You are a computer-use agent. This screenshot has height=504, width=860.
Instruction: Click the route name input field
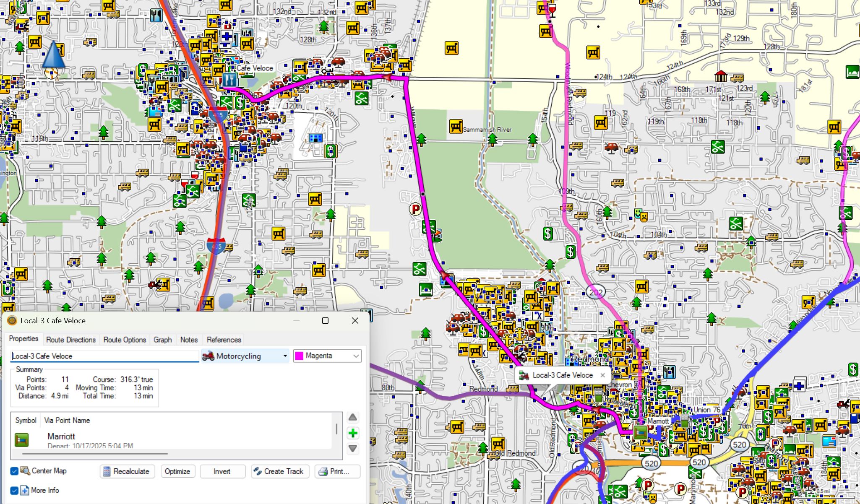(x=104, y=356)
